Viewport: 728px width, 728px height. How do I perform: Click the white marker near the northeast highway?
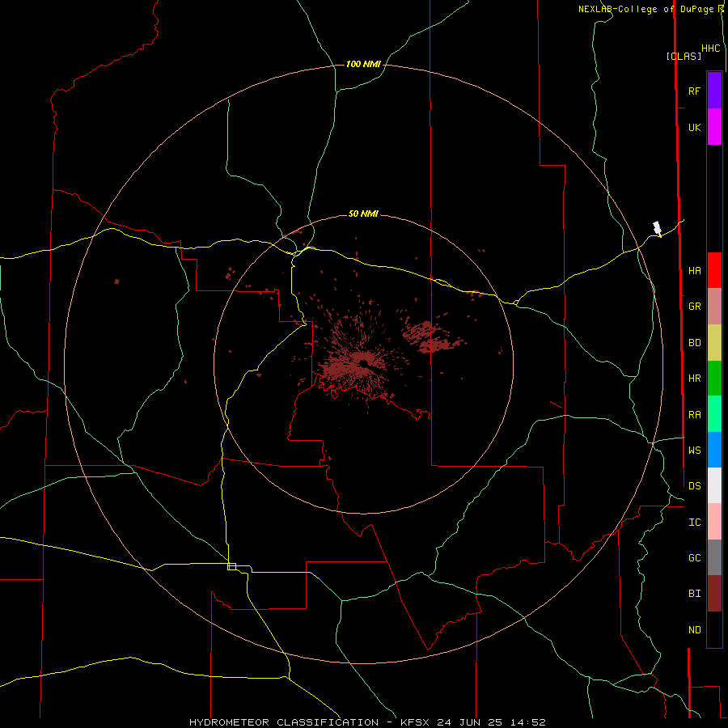coord(657,228)
